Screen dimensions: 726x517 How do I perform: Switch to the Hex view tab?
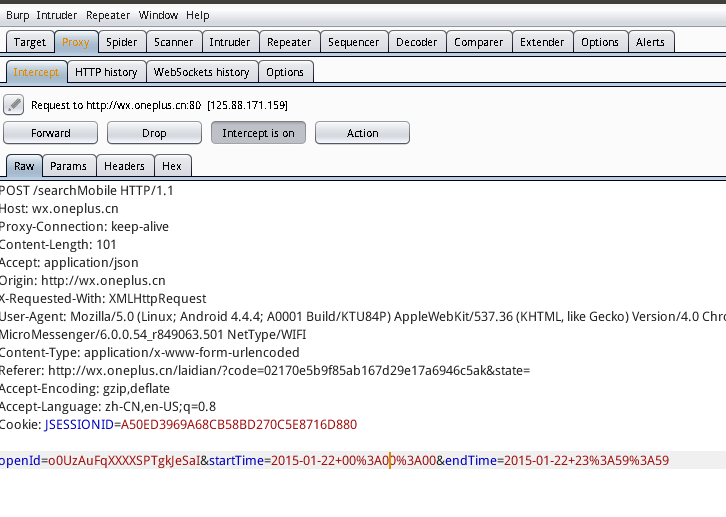pyautogui.click(x=172, y=166)
